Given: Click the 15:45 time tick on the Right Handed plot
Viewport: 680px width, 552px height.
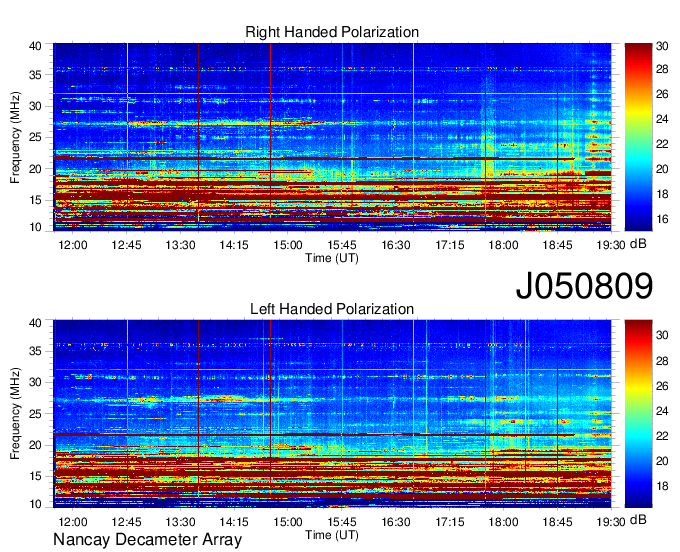Looking at the screenshot, I should pyautogui.click(x=342, y=245).
